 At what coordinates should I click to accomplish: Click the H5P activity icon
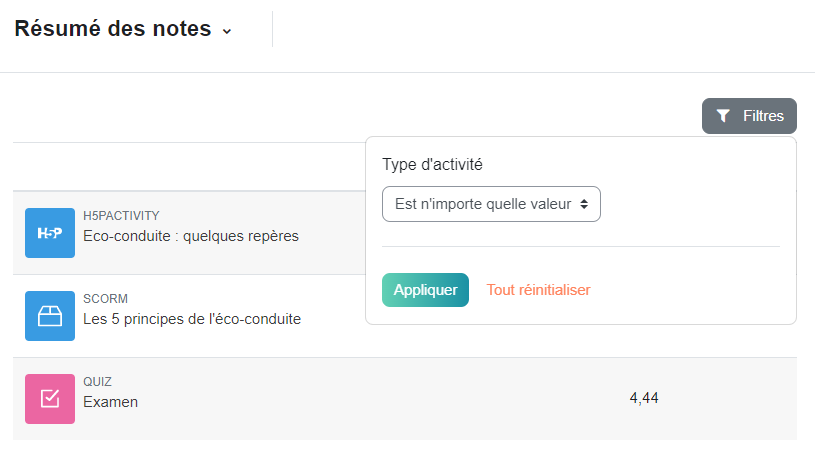pos(50,233)
